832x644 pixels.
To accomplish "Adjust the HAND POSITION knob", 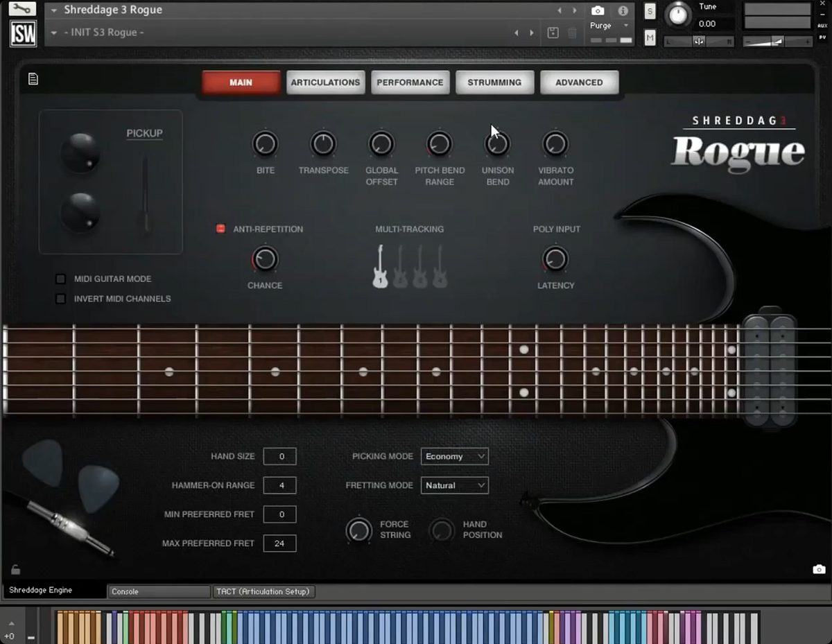I will click(442, 530).
